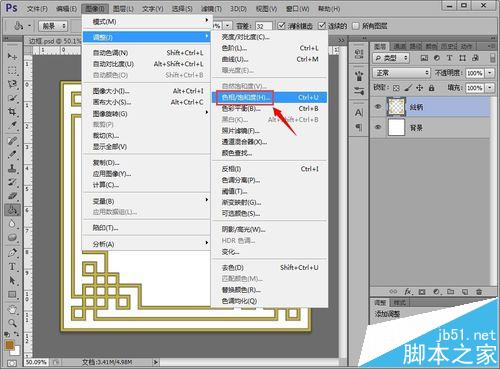Open the fill 100% dropdown arrow
The height and width of the screenshot is (369, 500).
tap(490, 88)
